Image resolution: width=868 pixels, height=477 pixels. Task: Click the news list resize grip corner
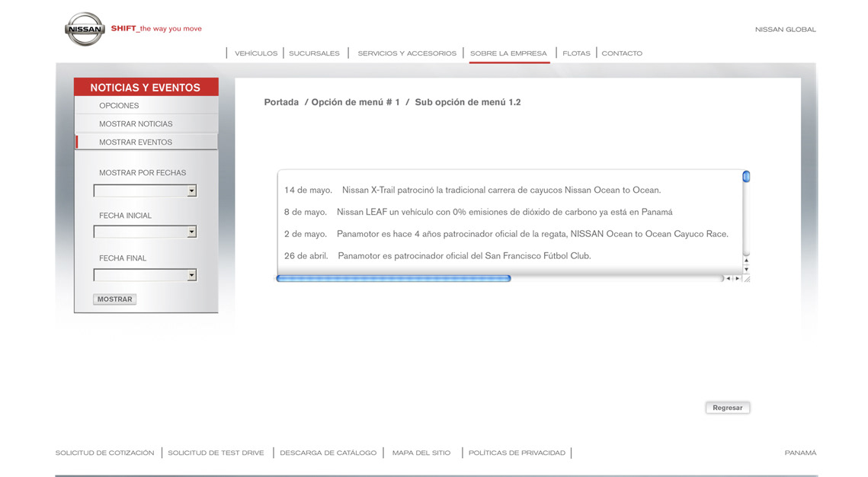pos(747,279)
